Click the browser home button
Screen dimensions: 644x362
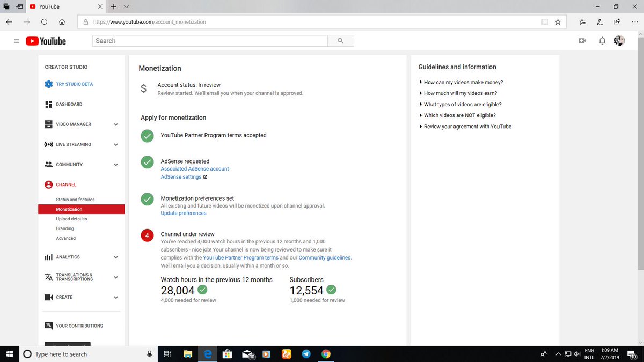pos(62,22)
